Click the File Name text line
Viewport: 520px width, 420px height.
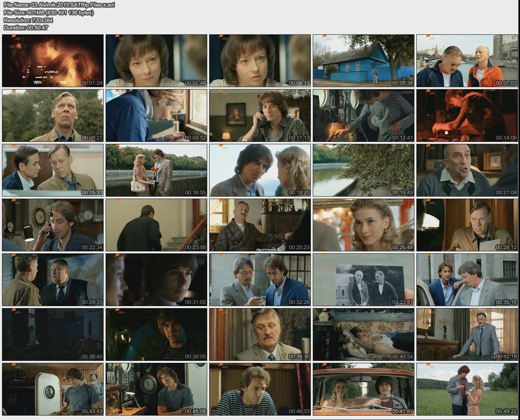[59, 5]
